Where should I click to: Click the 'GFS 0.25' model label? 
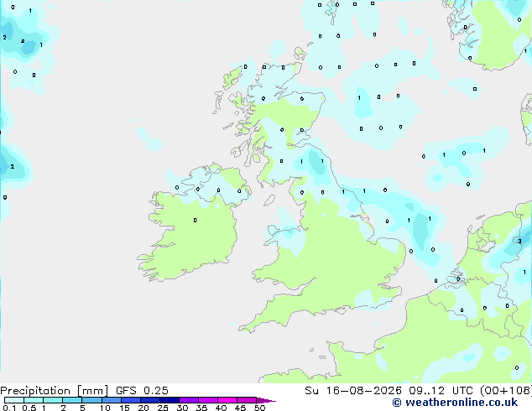(142, 391)
